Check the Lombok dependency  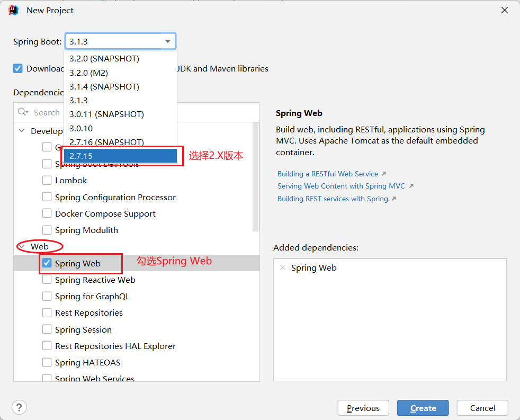click(47, 180)
